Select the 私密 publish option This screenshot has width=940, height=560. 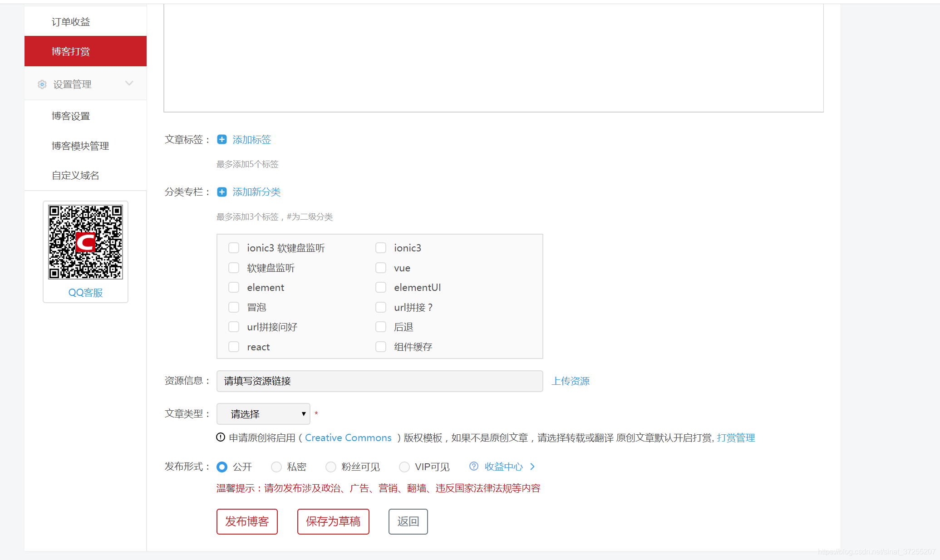[x=276, y=467]
